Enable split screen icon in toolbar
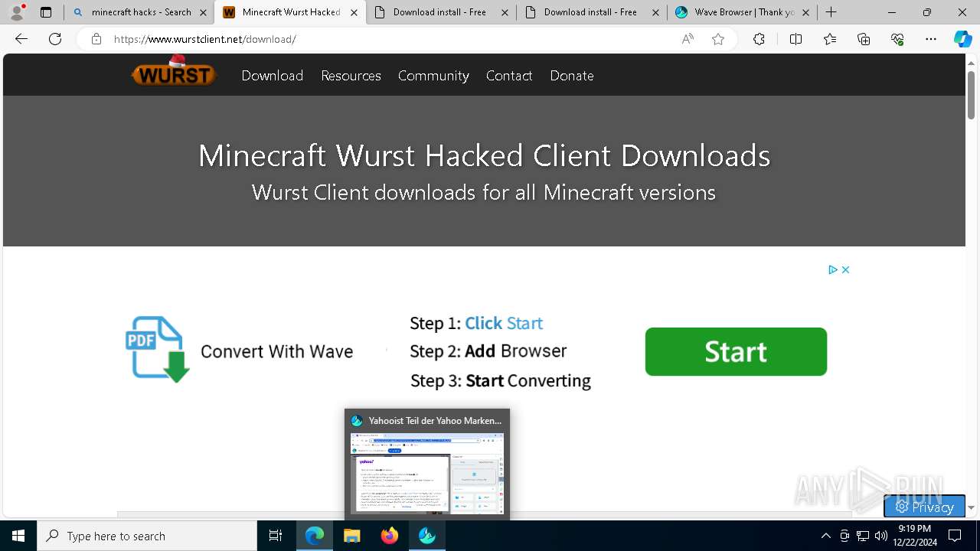This screenshot has width=980, height=551. point(795,39)
